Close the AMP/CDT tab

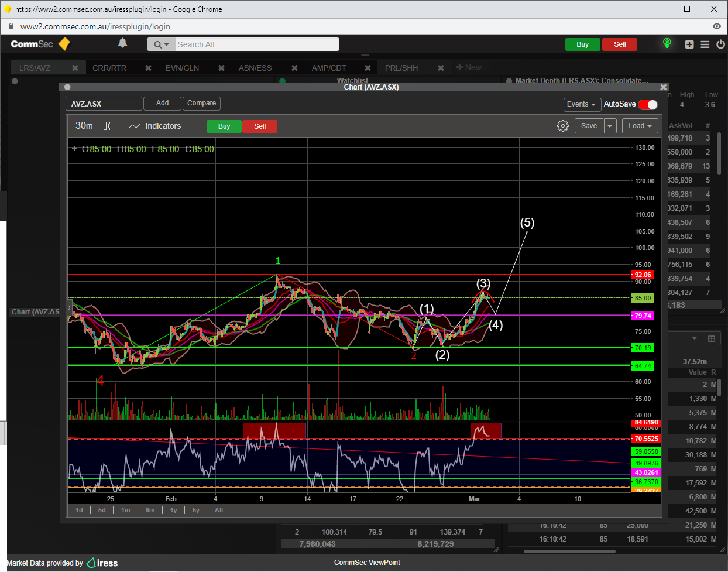368,68
